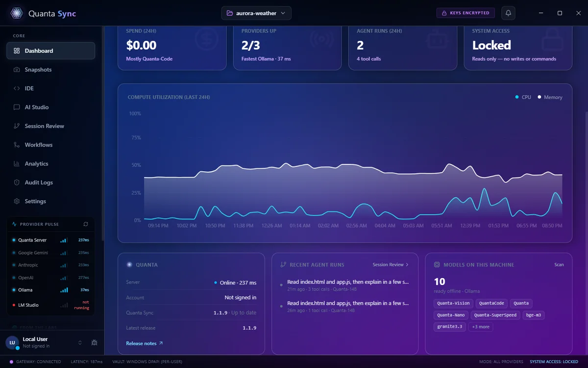588x368 pixels.
Task: Click the IDE code brackets icon
Action: (17, 88)
